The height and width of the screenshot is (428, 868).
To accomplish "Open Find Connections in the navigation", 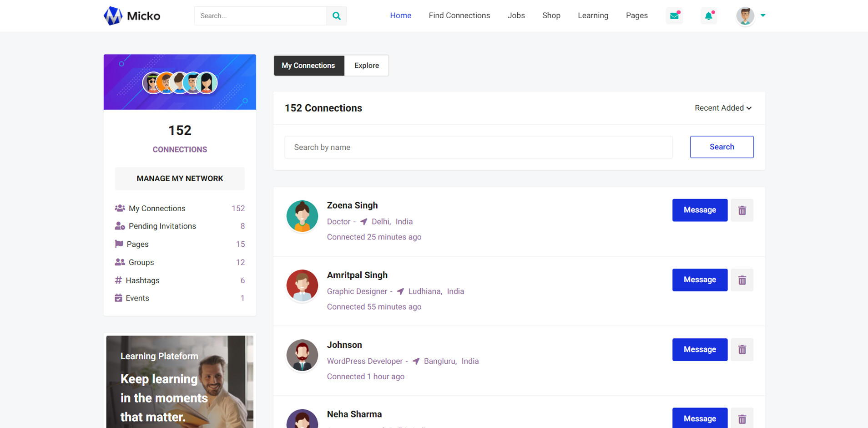I will [459, 15].
